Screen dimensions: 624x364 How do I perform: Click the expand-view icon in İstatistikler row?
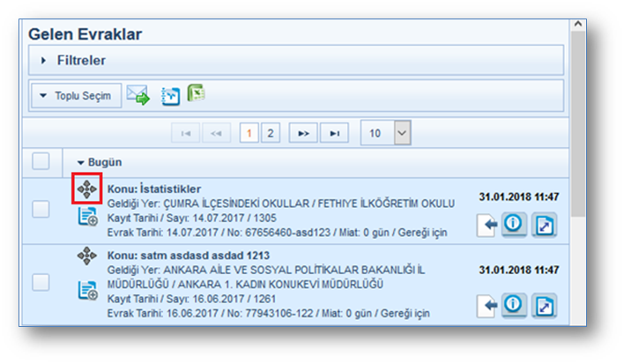[x=546, y=226]
